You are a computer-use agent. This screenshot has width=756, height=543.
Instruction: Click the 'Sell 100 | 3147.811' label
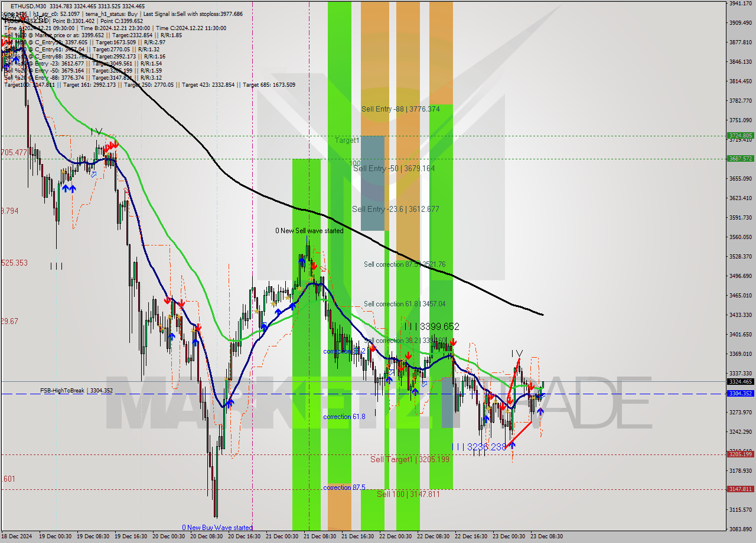point(409,494)
